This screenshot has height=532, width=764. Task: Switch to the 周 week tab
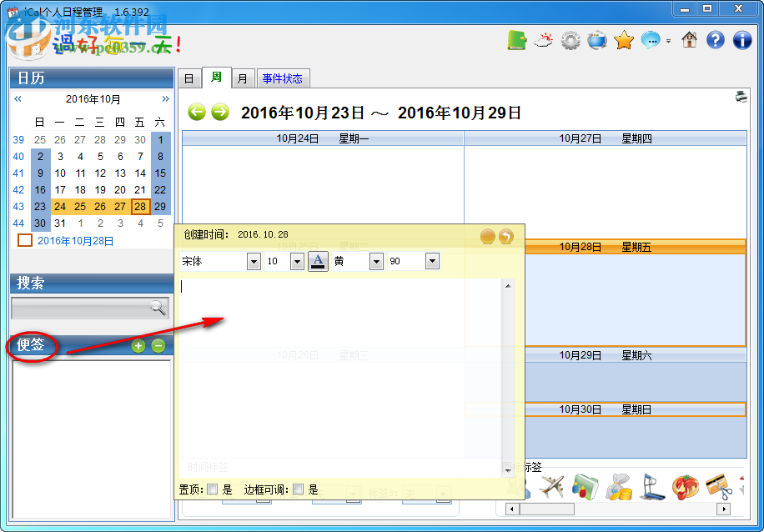point(216,77)
